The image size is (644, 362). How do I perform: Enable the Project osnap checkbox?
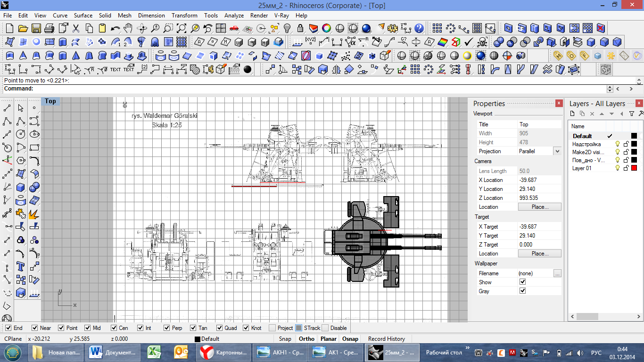pos(272,328)
